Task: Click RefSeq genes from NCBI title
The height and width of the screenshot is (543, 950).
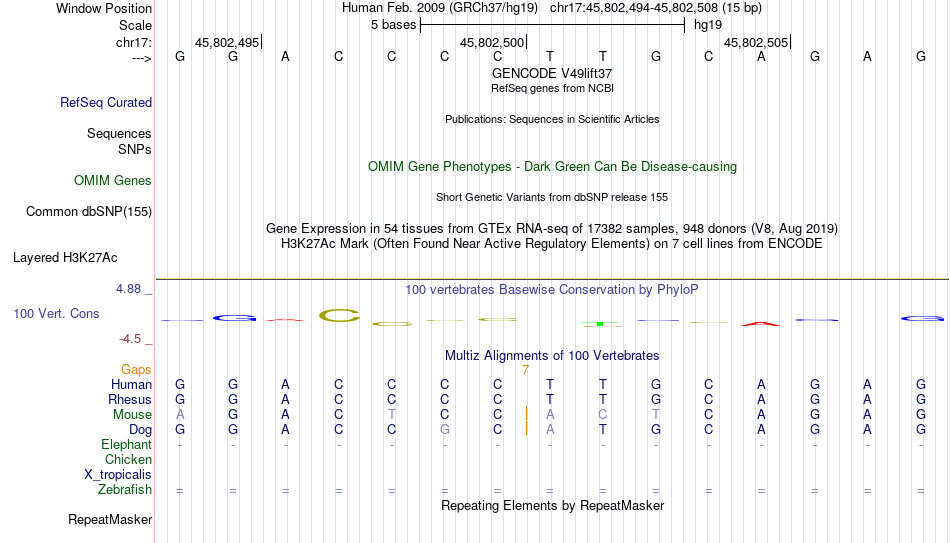Action: point(553,88)
